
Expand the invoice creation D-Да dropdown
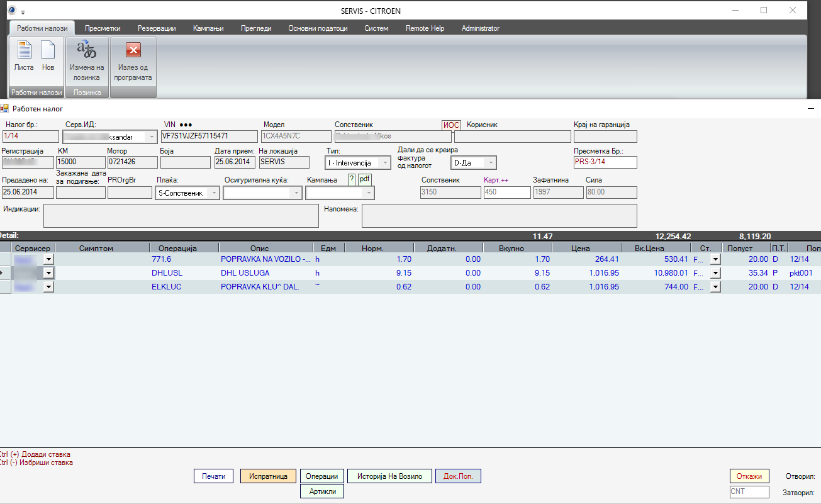491,163
